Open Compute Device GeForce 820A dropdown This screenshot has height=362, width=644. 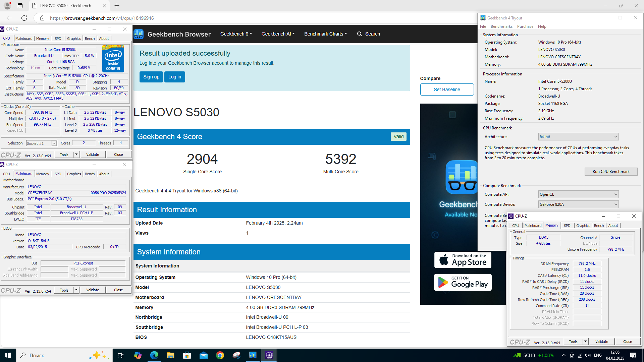[578, 204]
